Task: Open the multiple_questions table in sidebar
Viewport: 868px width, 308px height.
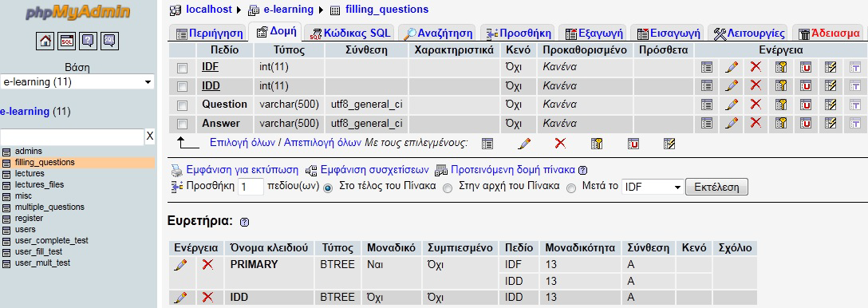Action: click(x=49, y=207)
